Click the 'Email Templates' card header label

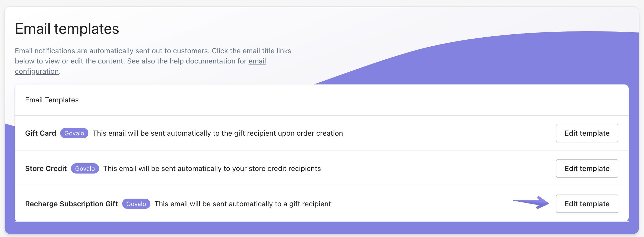(52, 100)
